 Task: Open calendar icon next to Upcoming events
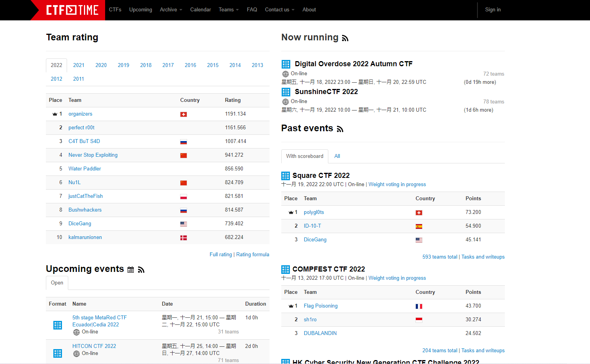tap(131, 270)
